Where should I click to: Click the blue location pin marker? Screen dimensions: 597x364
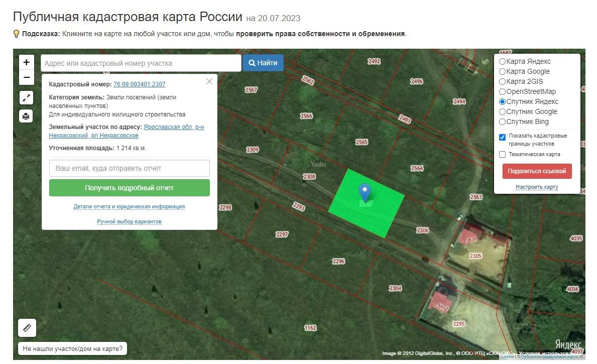point(365,192)
